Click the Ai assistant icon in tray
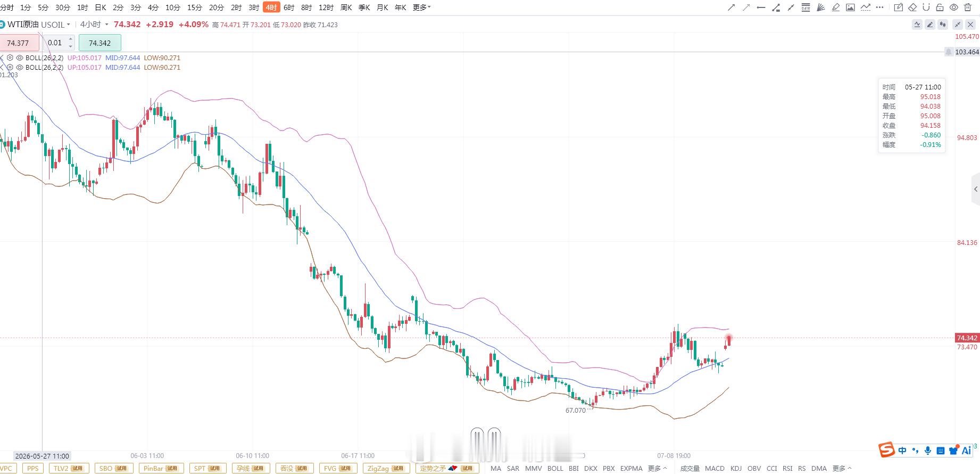Screen dimensions: 980x474 point(967,451)
